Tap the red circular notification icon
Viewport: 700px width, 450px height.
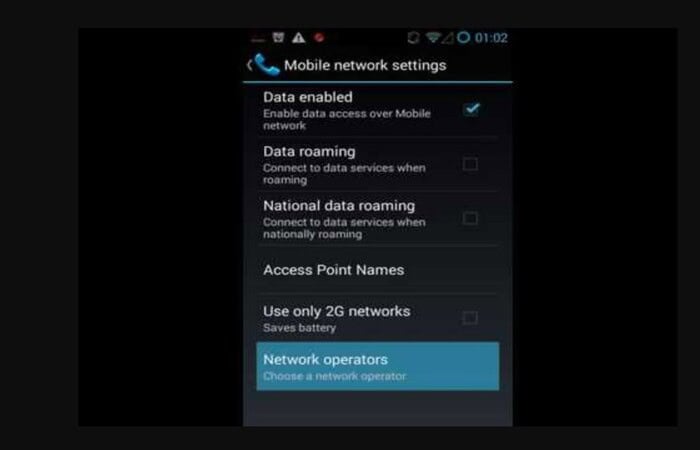[x=319, y=38]
